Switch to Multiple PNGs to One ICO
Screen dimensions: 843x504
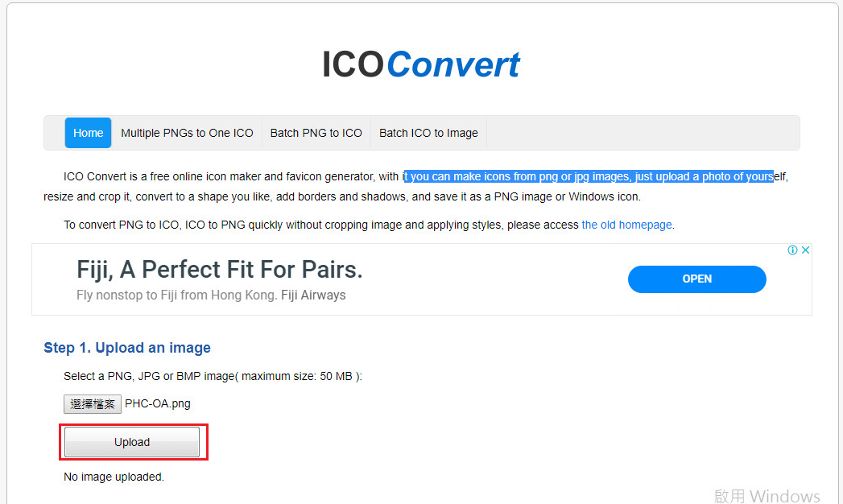pos(187,133)
